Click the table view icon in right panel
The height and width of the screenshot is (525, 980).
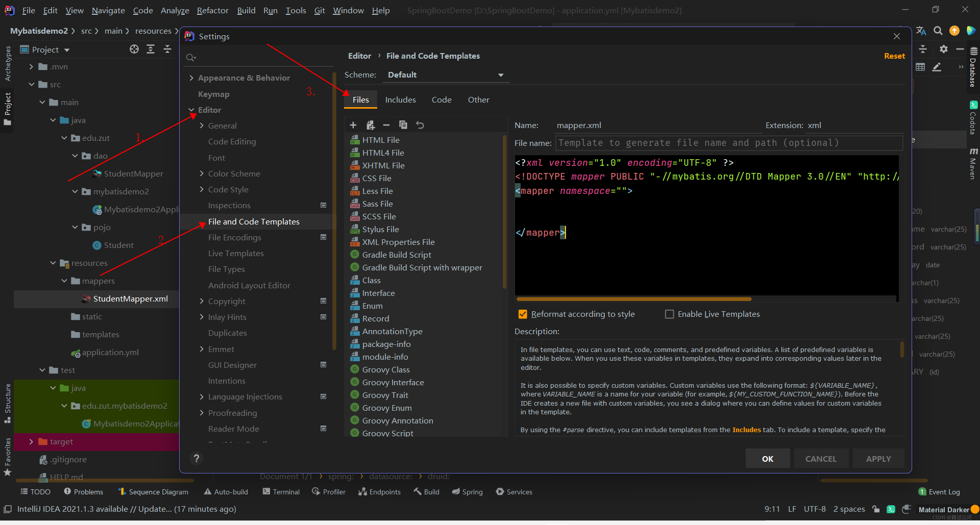pos(920,67)
